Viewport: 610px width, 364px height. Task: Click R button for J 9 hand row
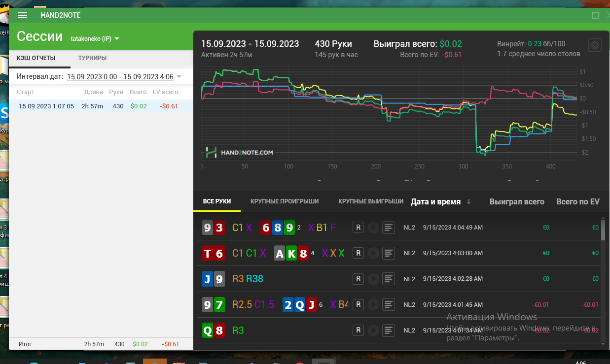pos(359,279)
